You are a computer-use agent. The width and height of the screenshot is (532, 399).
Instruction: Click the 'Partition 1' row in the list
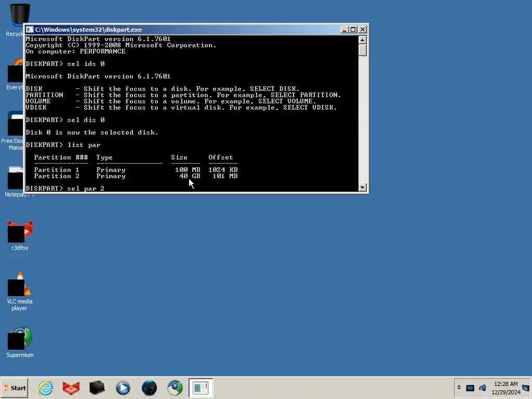pos(136,170)
